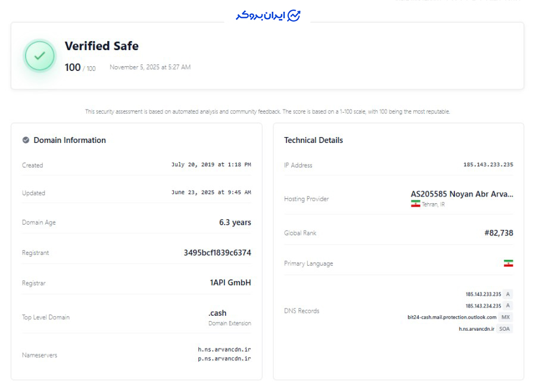Click the first A record badge

click(507, 294)
